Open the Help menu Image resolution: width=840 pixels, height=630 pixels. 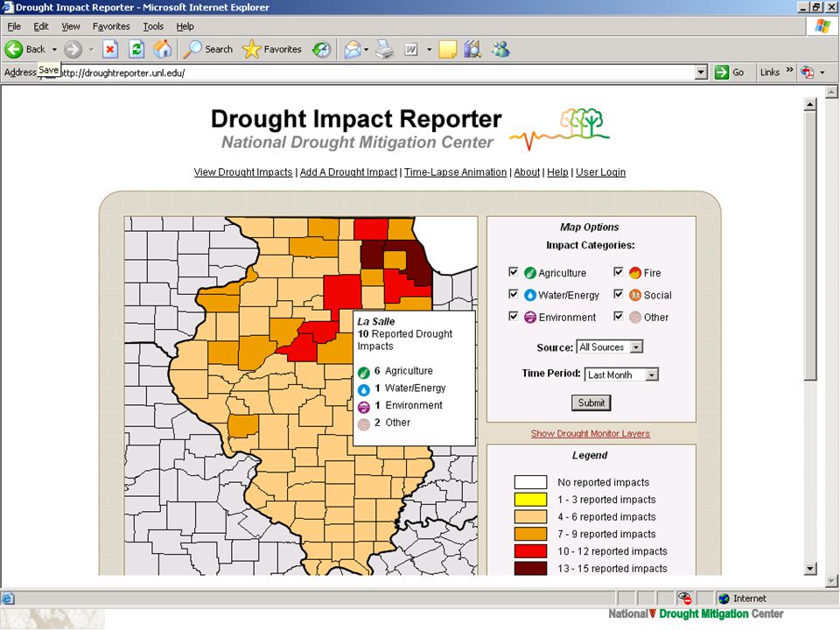(185, 26)
